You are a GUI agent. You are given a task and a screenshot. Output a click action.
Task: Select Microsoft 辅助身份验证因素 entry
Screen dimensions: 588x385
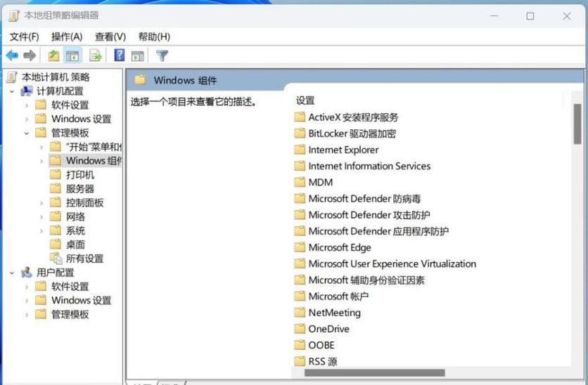pyautogui.click(x=366, y=280)
